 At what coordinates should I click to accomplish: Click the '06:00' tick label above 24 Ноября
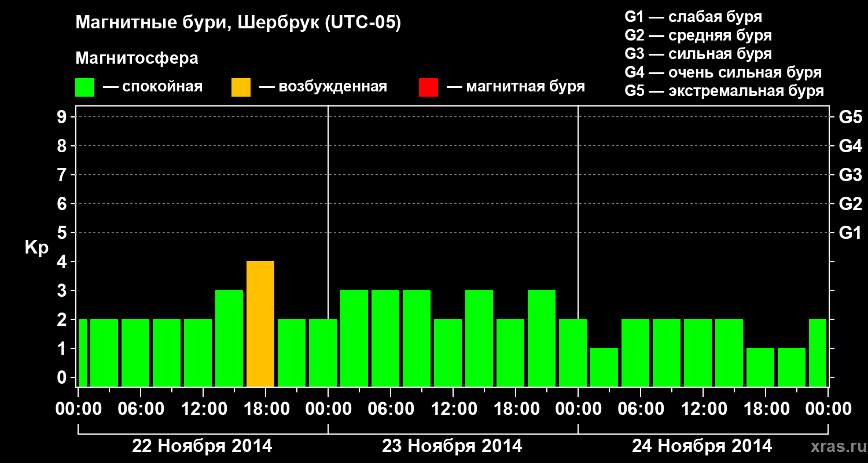(x=640, y=409)
